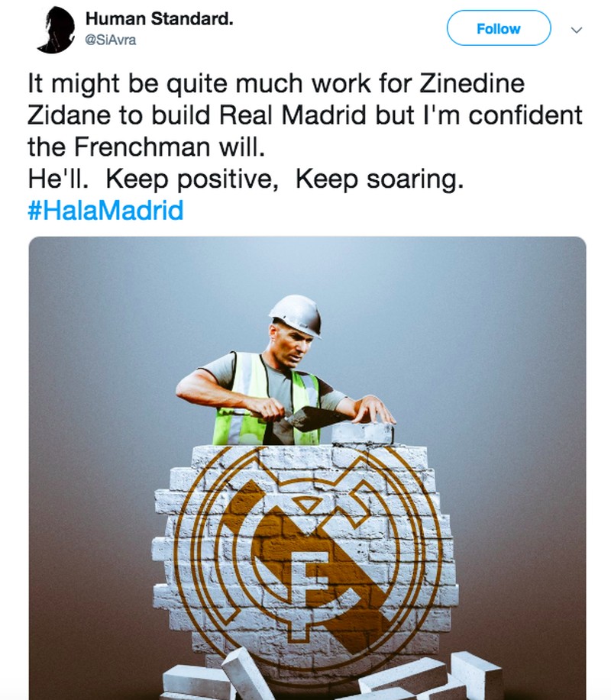Click the words 'Keep positive' in the tweet

point(194,179)
